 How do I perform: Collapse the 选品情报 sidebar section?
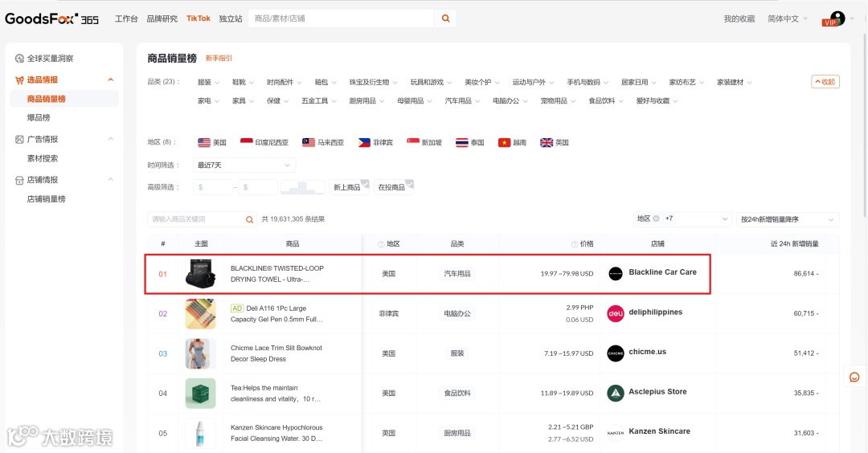pos(111,80)
